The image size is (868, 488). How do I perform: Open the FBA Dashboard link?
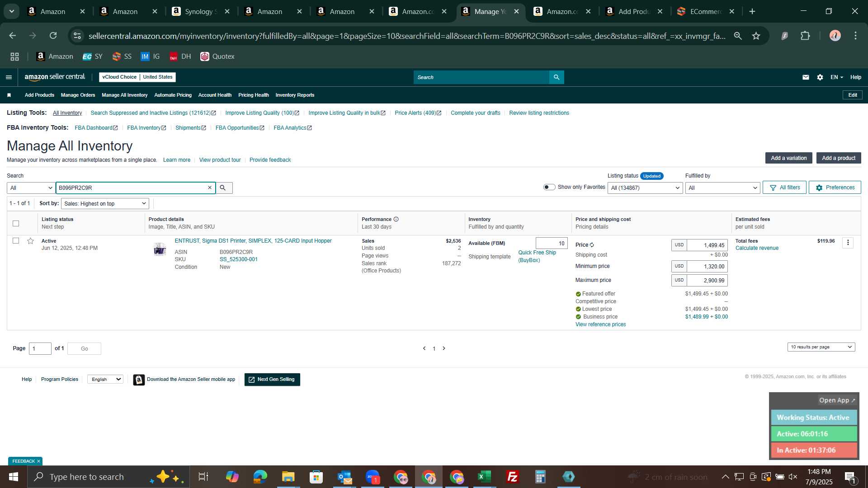[x=96, y=128]
